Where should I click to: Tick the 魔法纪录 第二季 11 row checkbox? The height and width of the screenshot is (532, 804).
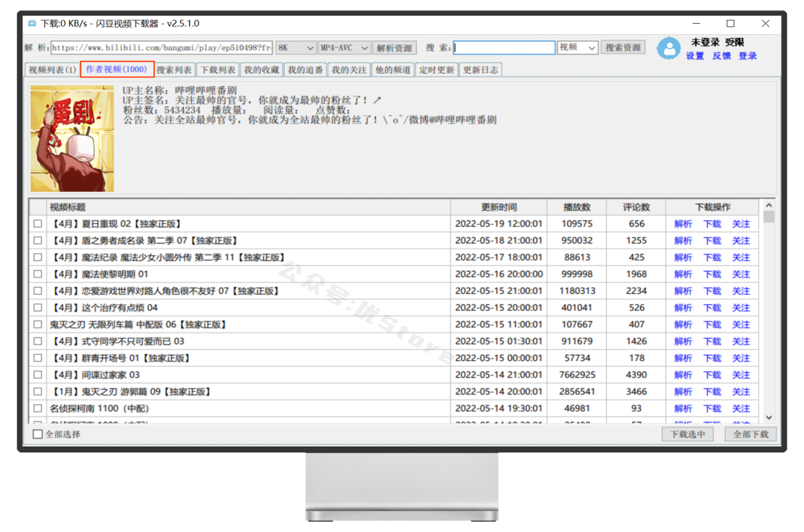[x=37, y=257]
